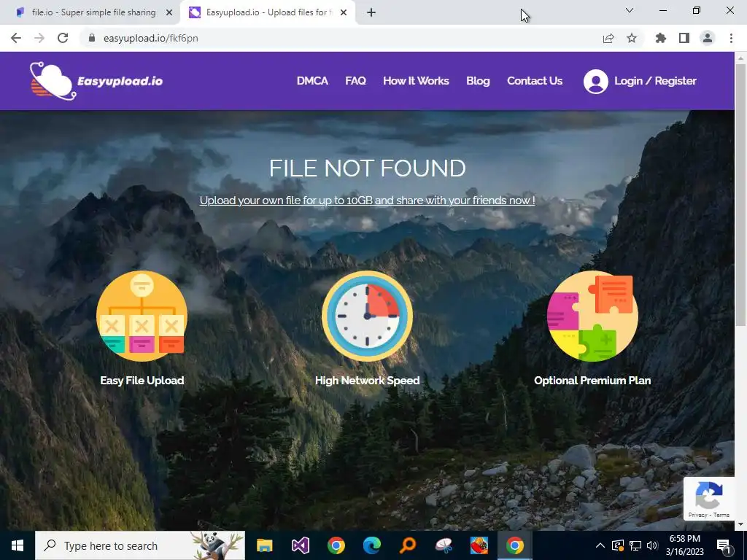747x560 pixels.
Task: Open File Explorer from taskbar
Action: click(x=264, y=545)
